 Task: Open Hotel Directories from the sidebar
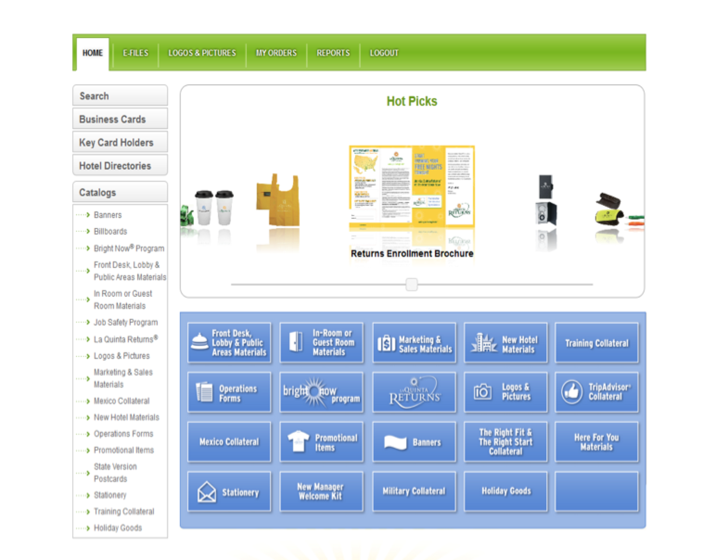click(120, 165)
